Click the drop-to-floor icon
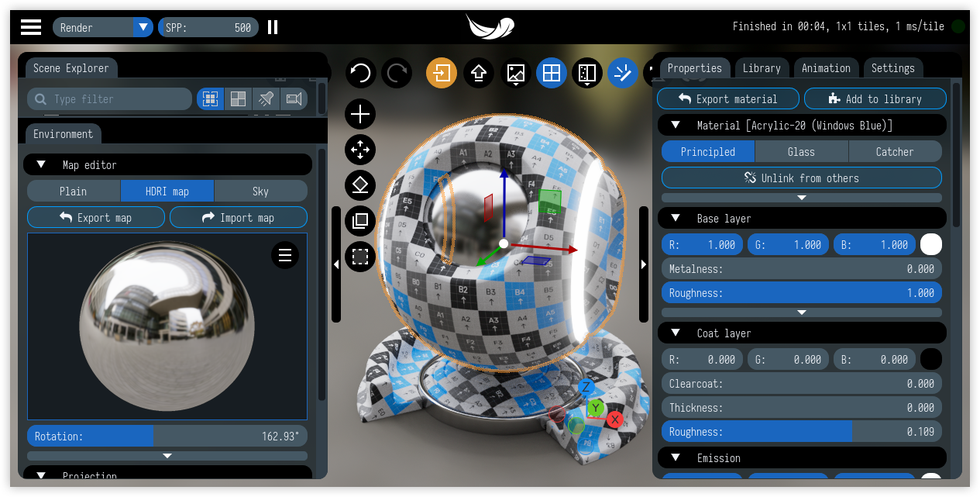This screenshot has height=497, width=980. [x=360, y=185]
